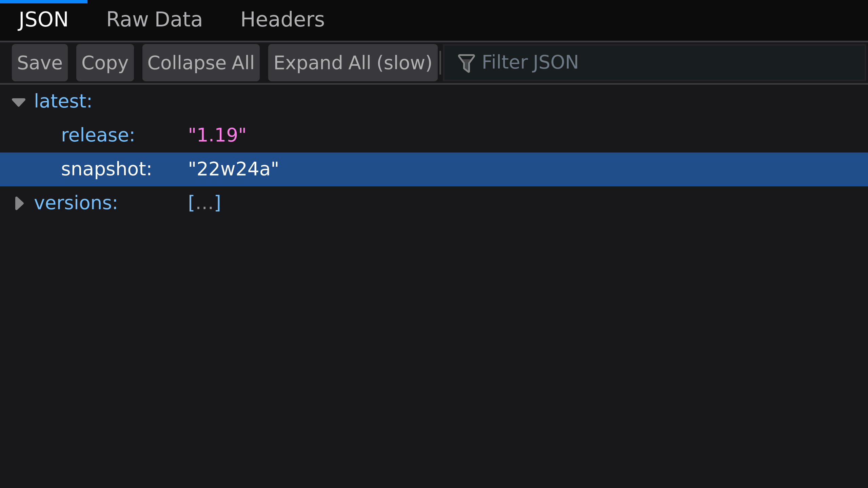This screenshot has height=488, width=868.
Task: Click the Copy button
Action: click(x=105, y=63)
